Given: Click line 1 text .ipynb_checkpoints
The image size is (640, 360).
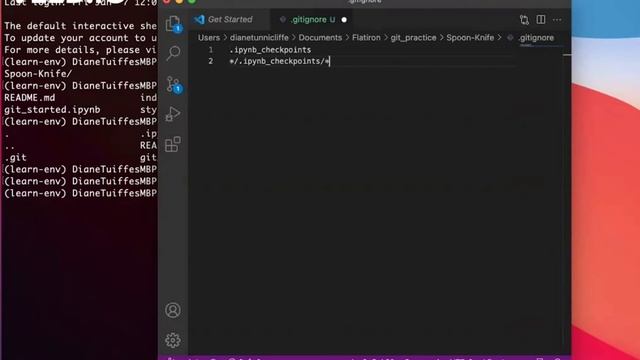Looking at the screenshot, I should [x=270, y=50].
